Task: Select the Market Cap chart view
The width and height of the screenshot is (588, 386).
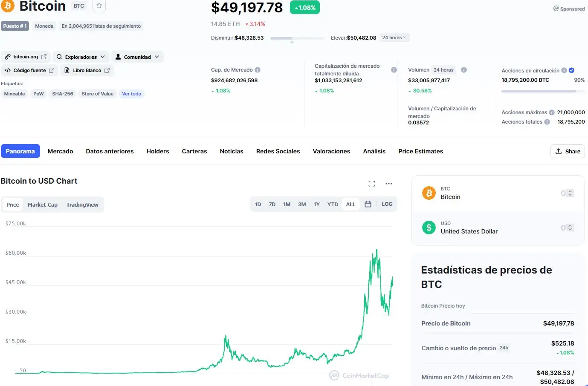Action: (43, 205)
